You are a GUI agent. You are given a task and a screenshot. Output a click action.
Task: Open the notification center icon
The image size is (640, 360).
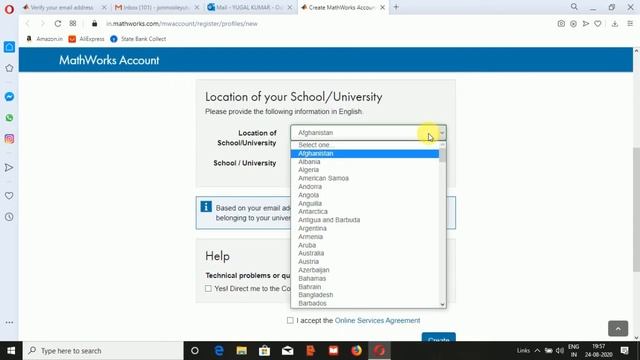point(624,351)
